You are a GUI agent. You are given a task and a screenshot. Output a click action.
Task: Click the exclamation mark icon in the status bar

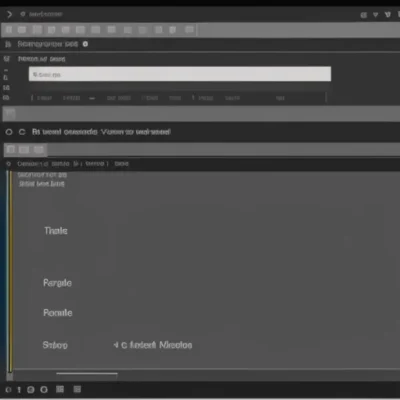[19, 389]
